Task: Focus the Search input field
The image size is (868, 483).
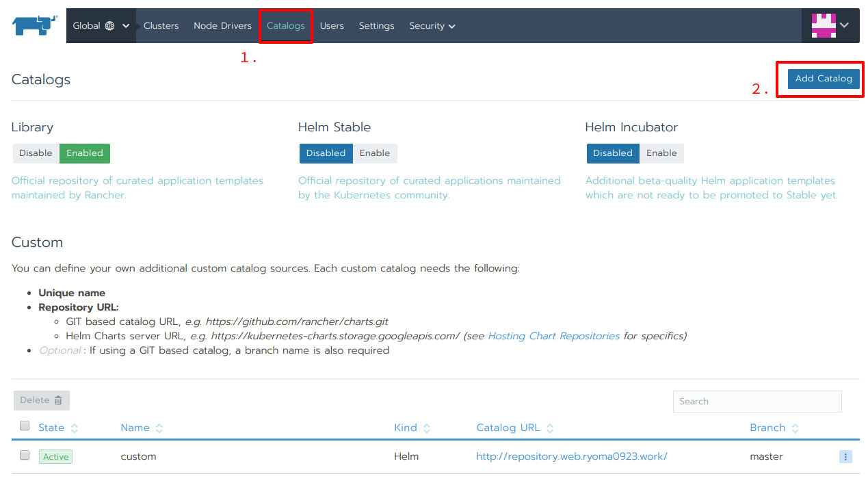Action: point(757,402)
